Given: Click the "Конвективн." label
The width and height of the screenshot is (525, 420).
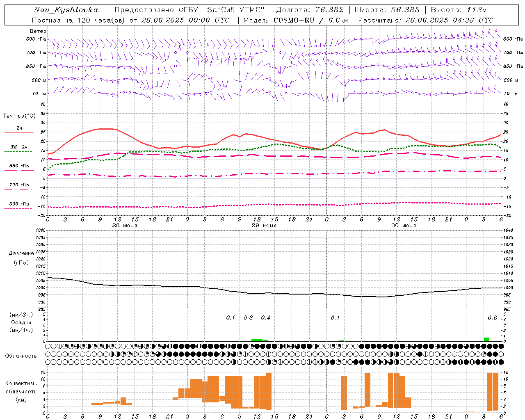Looking at the screenshot, I should (x=21, y=383).
